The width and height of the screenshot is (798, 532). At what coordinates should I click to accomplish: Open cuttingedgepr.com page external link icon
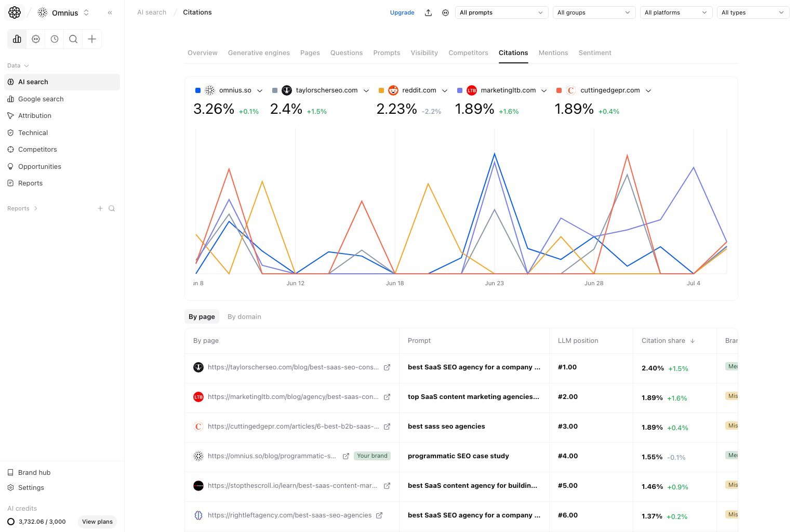point(387,427)
